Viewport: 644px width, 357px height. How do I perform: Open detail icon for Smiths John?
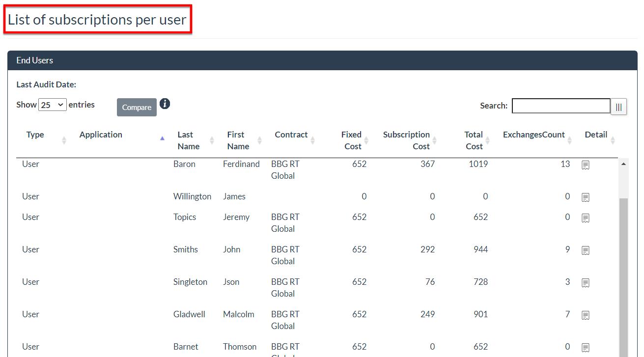(585, 250)
